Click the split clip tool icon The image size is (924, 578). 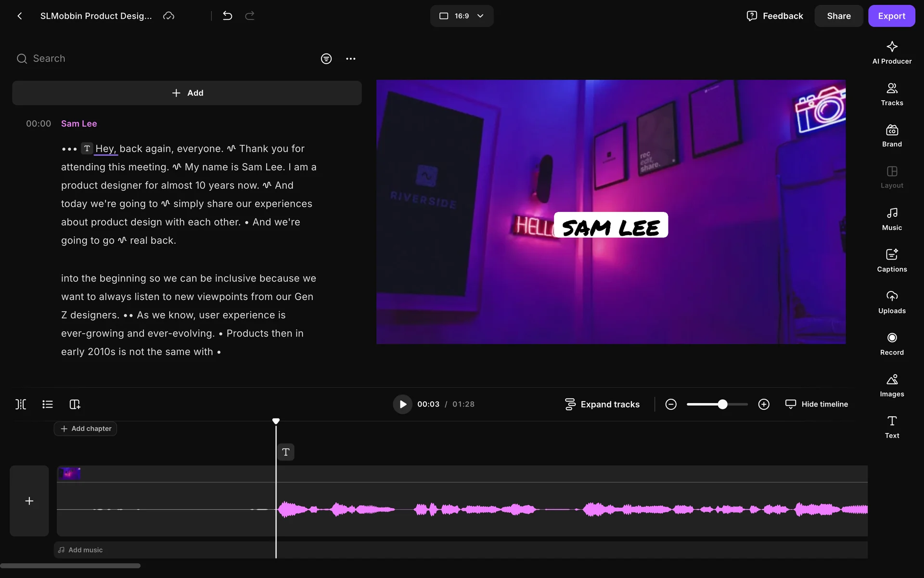21,404
